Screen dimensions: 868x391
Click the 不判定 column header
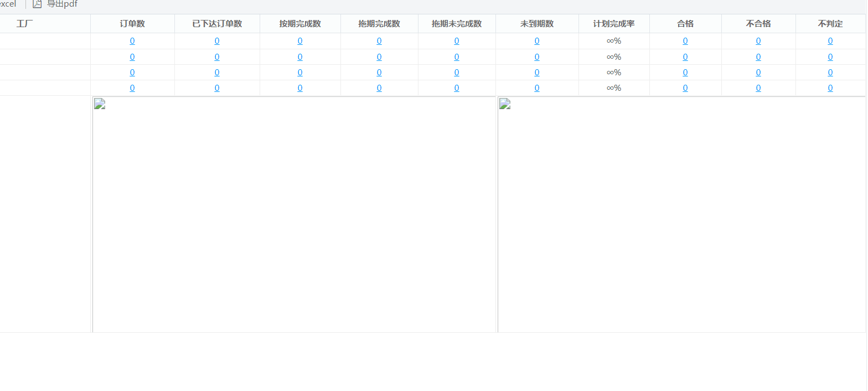[x=830, y=24]
